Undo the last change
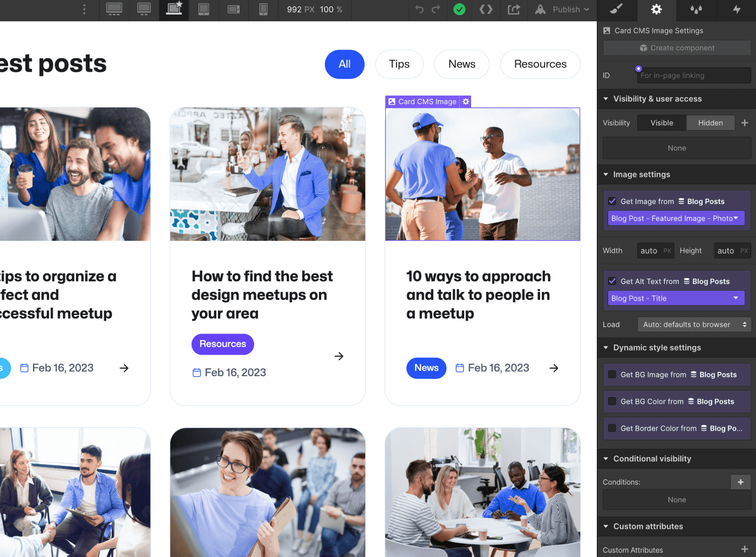The height and width of the screenshot is (557, 756). pyautogui.click(x=420, y=10)
